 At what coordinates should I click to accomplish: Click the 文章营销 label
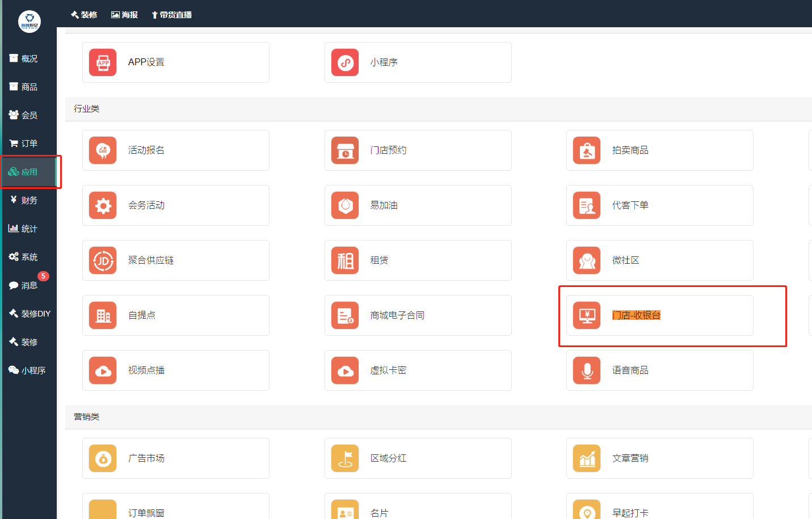tap(630, 458)
